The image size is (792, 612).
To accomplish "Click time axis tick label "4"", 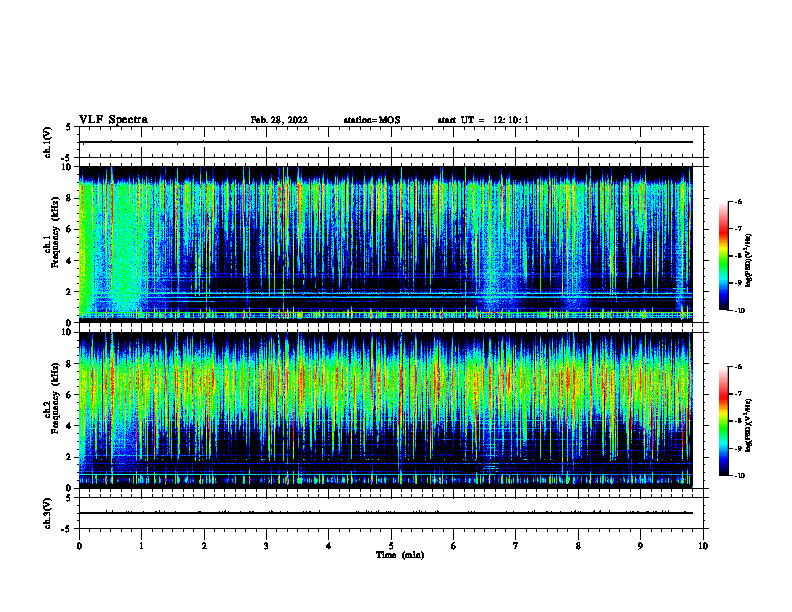I will tap(329, 546).
